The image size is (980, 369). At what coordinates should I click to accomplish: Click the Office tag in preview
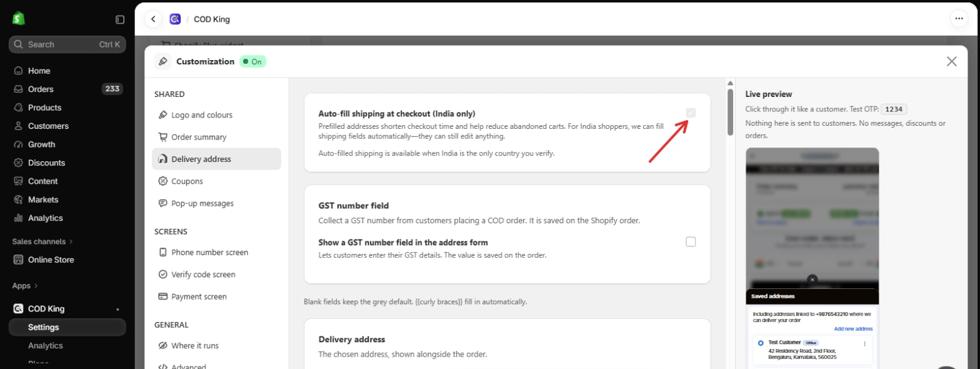(811, 343)
